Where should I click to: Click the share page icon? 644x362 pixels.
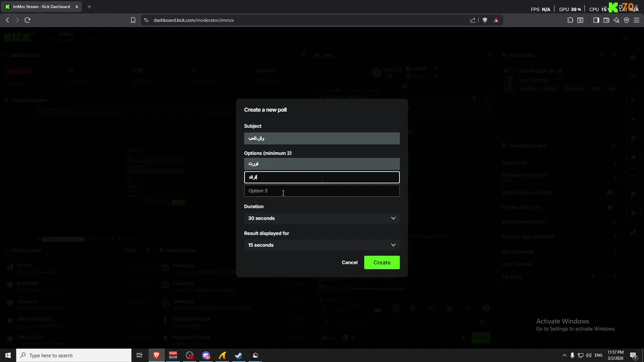point(473,20)
